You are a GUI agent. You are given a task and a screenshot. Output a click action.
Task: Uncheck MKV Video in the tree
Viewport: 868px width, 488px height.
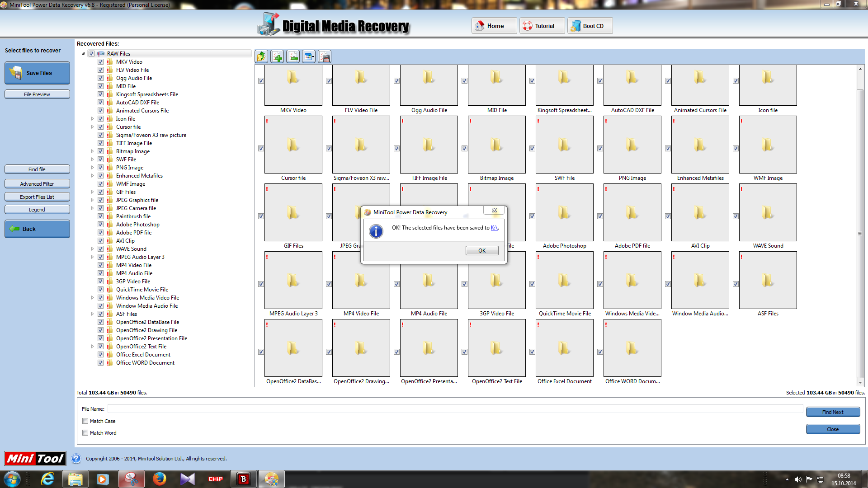(x=100, y=62)
